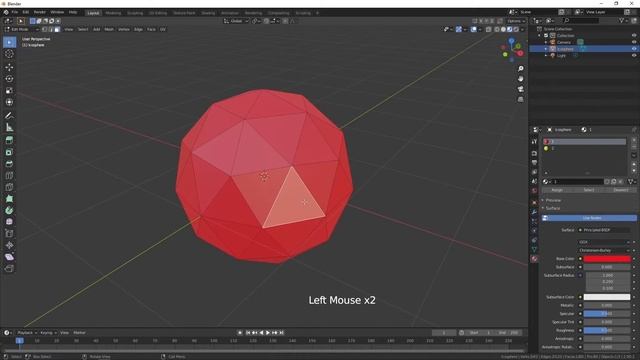This screenshot has width=640, height=360.
Task: Select the Cursor tool in left toolbar
Action: (9, 54)
